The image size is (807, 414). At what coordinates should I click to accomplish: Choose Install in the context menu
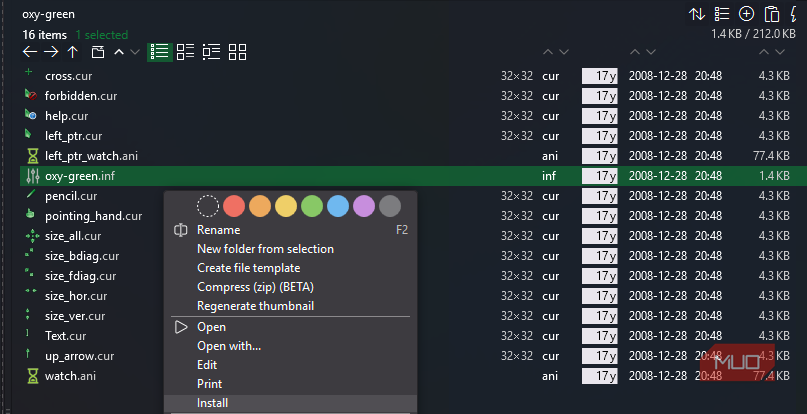[291, 403]
